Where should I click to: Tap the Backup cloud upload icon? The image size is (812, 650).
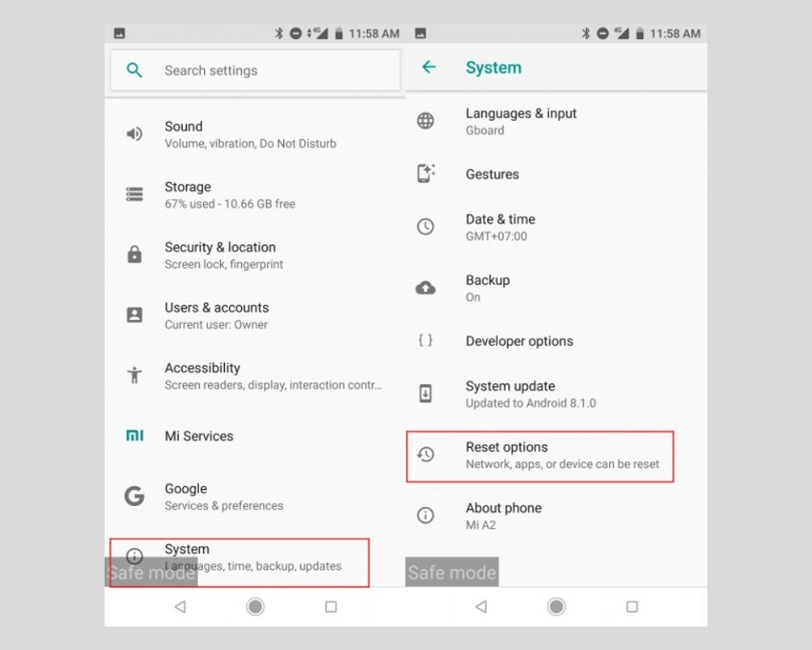[x=425, y=288]
